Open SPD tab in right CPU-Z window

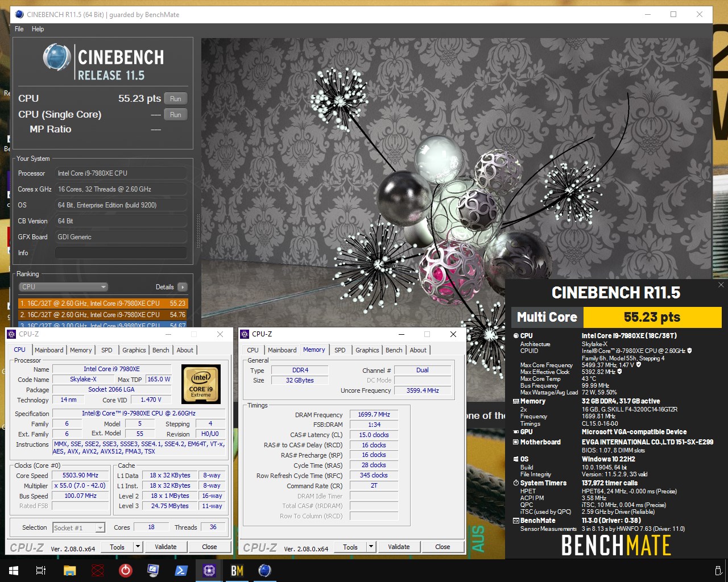(x=340, y=350)
